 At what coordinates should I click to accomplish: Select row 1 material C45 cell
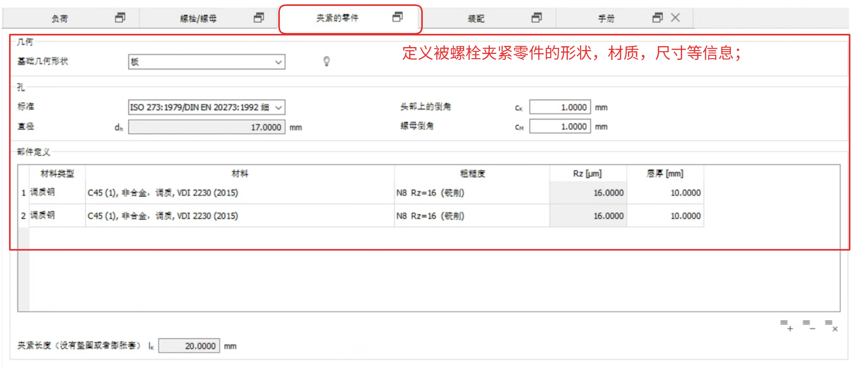point(240,193)
